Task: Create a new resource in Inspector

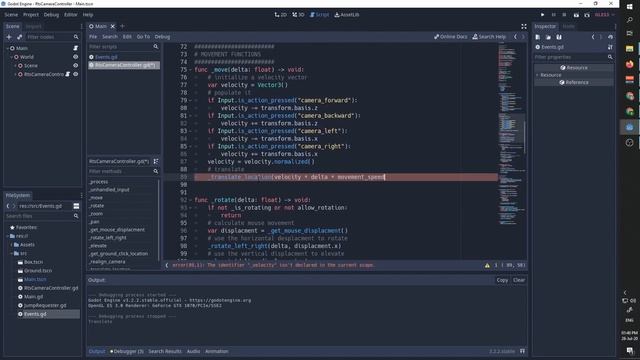Action: tap(538, 37)
